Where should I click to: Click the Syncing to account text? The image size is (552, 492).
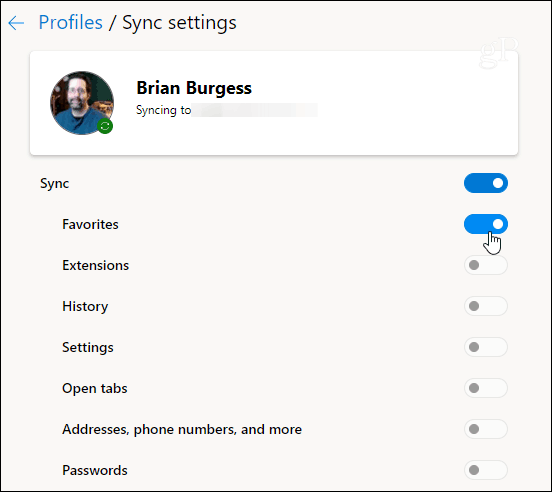[x=163, y=110]
